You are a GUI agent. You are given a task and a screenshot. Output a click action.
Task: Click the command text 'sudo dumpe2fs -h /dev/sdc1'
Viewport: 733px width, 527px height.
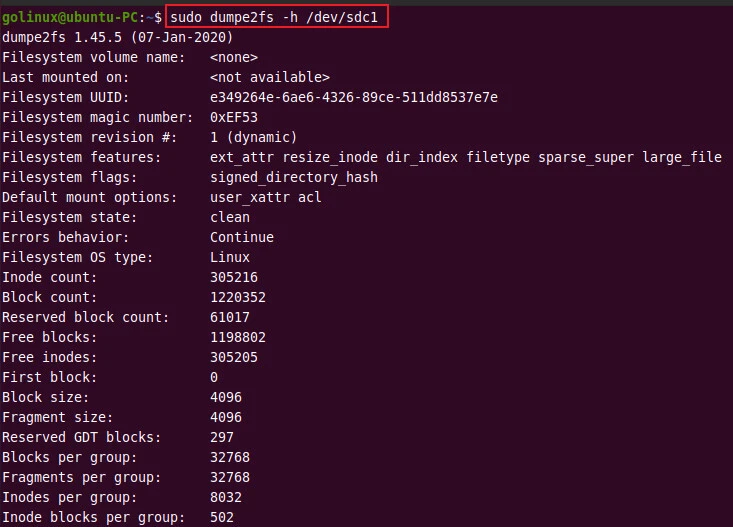coord(274,17)
